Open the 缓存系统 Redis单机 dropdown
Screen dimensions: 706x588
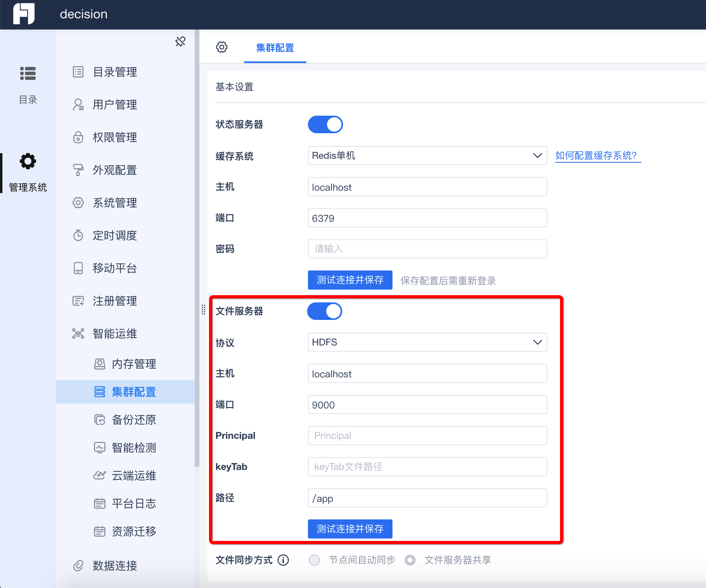[x=427, y=156]
